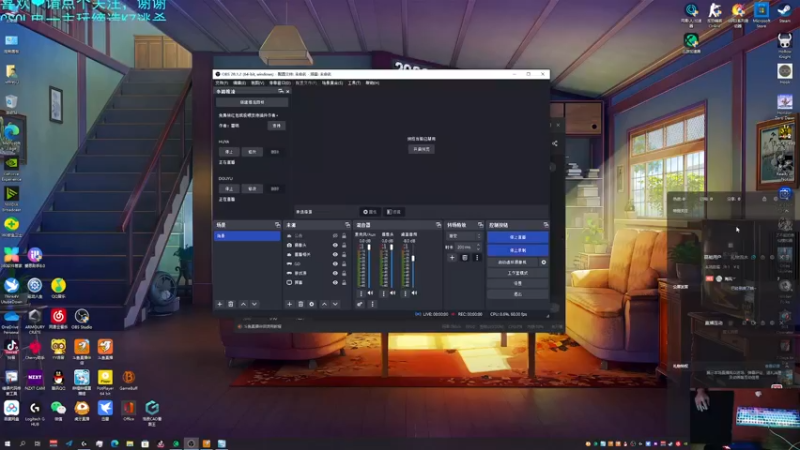The image size is (800, 450).
Task: Open the Docks menu in OBS
Action: 280,83
